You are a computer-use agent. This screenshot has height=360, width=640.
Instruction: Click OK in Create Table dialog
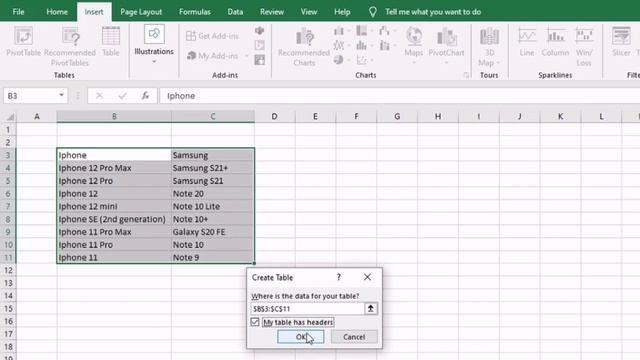[x=301, y=337]
